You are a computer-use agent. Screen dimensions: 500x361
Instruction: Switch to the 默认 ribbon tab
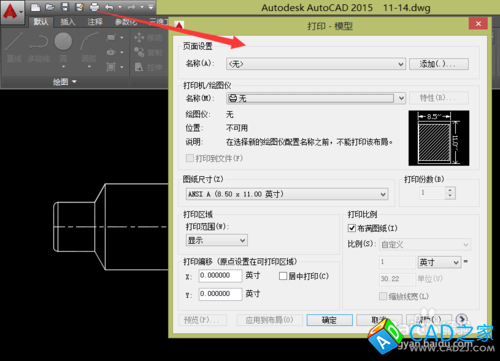pos(41,22)
